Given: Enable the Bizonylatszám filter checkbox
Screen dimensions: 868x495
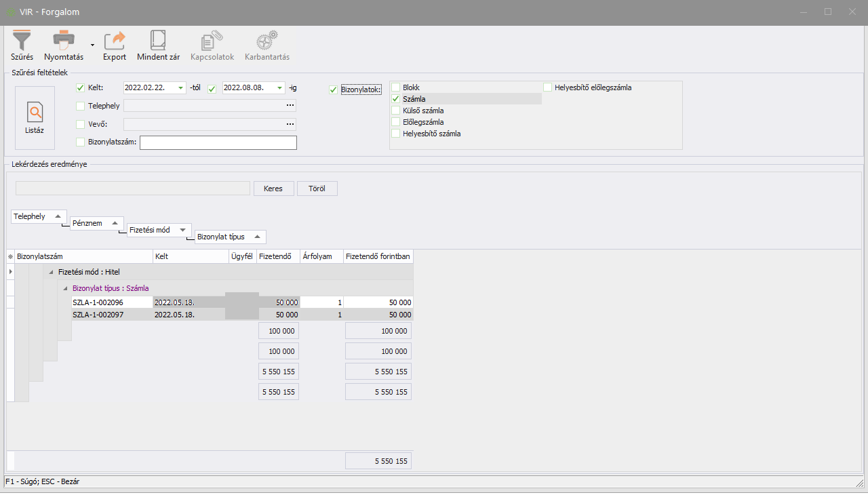Looking at the screenshot, I should [81, 142].
